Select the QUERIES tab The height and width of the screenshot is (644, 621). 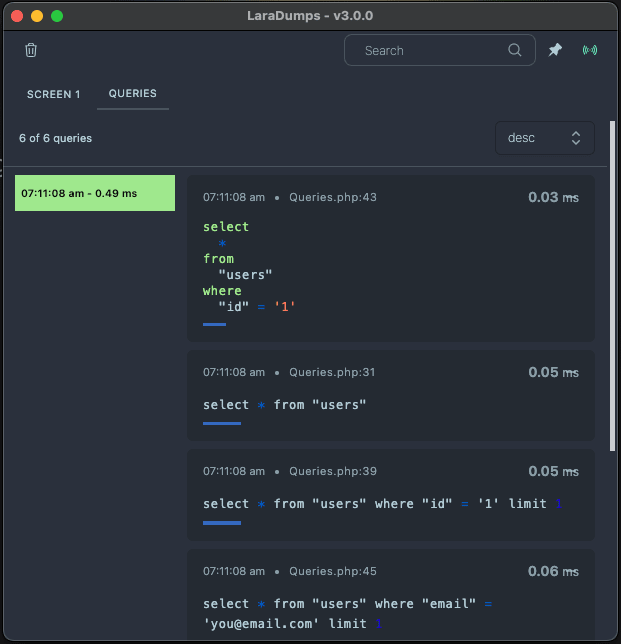pyautogui.click(x=133, y=93)
